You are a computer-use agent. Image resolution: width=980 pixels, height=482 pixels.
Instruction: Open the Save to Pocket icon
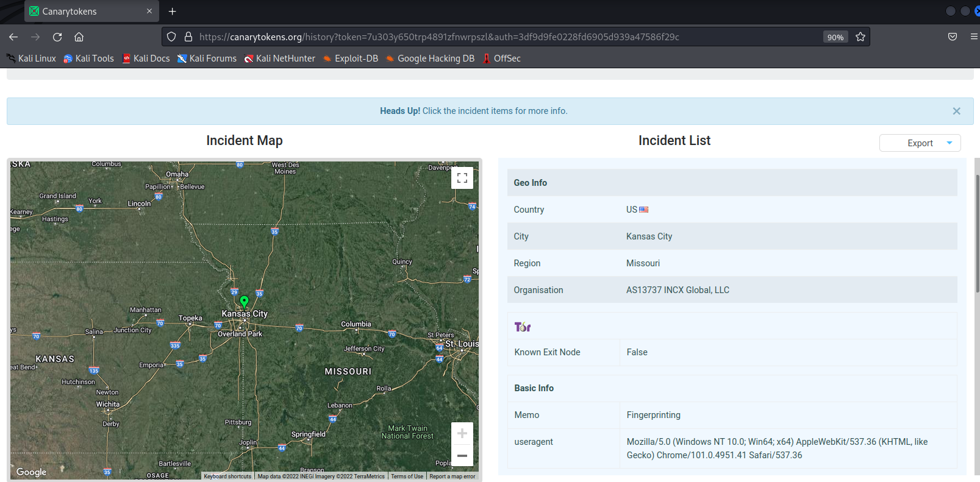[953, 37]
